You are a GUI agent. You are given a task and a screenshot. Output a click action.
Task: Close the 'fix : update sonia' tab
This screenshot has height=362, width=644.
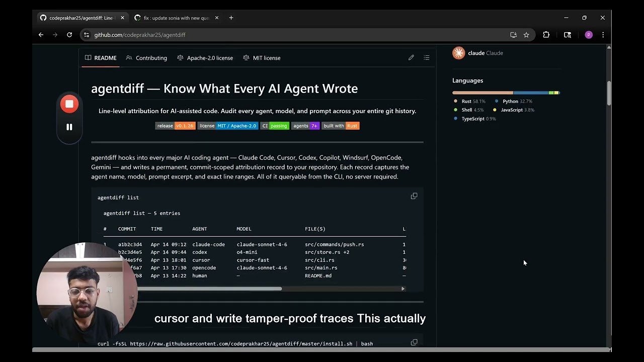click(x=217, y=18)
